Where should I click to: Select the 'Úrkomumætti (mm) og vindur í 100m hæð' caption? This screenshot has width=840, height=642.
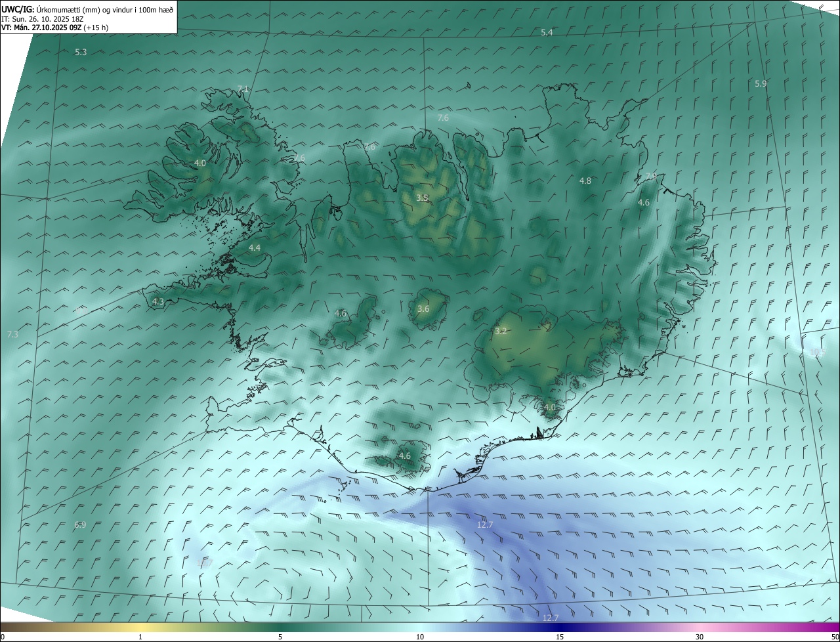pyautogui.click(x=105, y=9)
